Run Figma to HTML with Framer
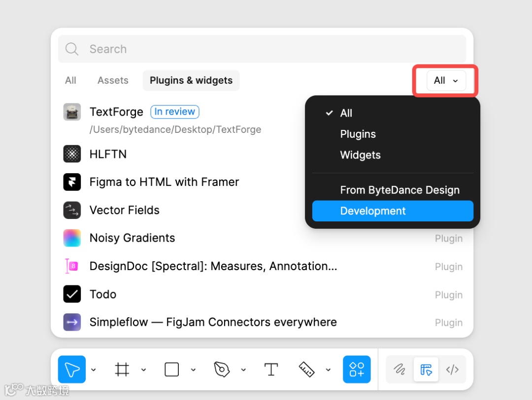 tap(164, 182)
